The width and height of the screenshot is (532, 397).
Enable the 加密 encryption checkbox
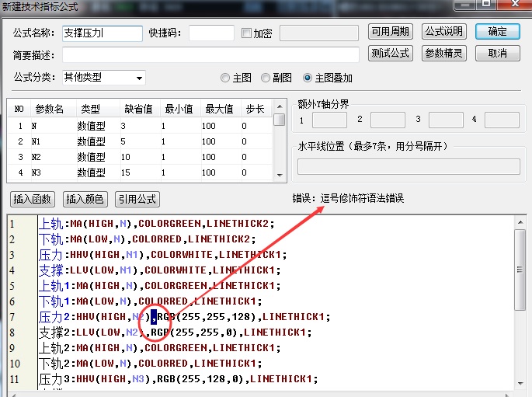coord(247,33)
